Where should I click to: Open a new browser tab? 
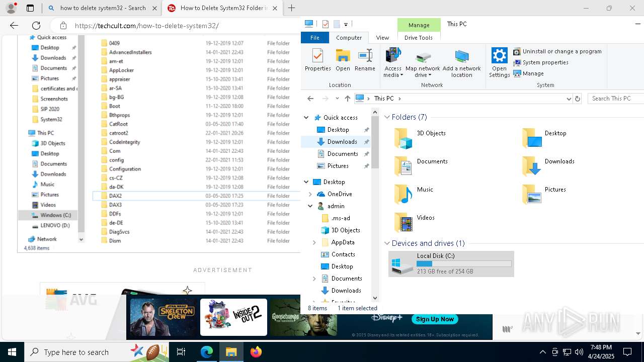291,8
